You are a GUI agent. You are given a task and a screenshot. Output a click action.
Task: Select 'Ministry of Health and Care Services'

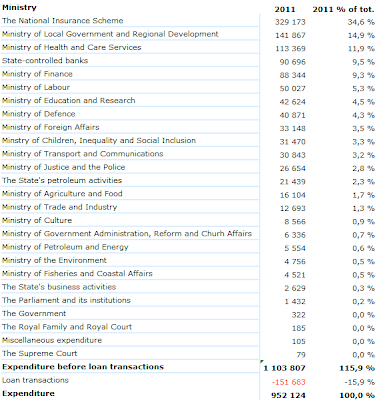(x=72, y=47)
